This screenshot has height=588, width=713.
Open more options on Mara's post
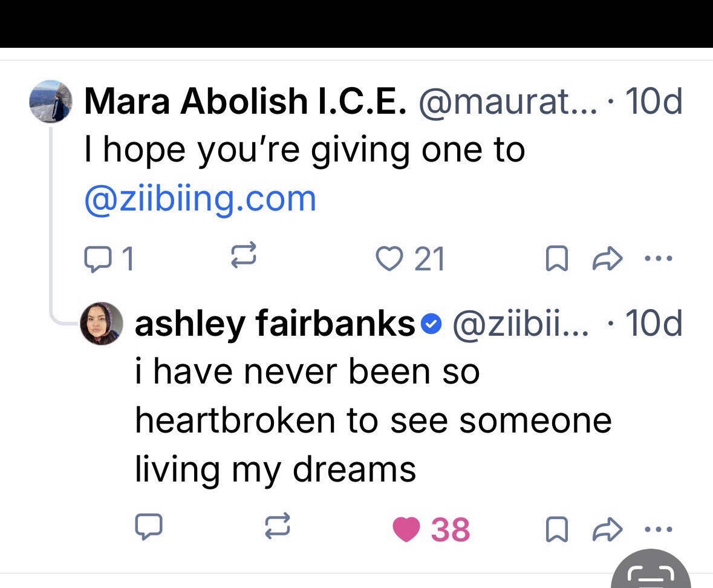pyautogui.click(x=657, y=259)
